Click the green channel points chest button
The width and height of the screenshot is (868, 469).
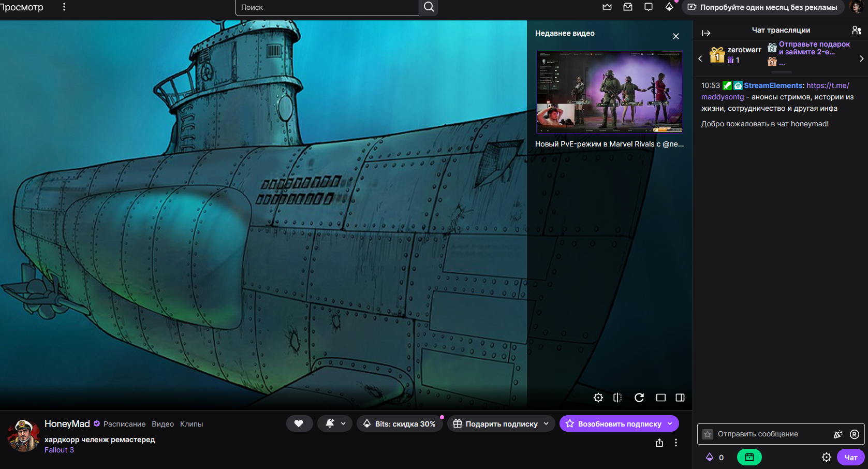tap(749, 457)
